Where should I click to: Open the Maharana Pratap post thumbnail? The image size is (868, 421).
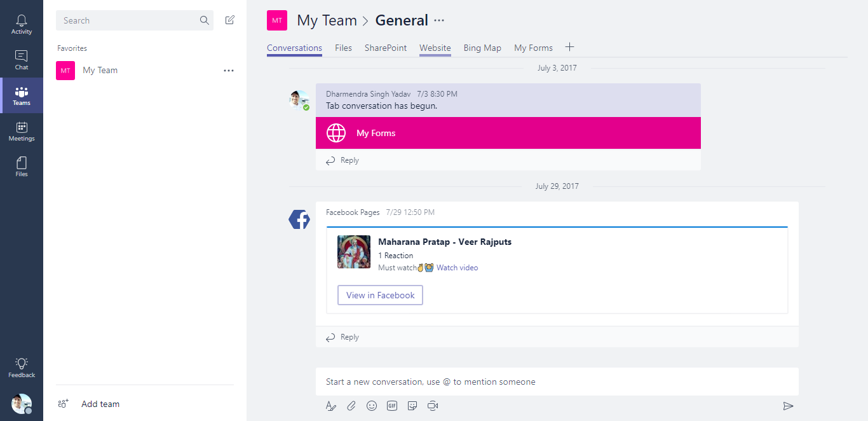pos(354,252)
